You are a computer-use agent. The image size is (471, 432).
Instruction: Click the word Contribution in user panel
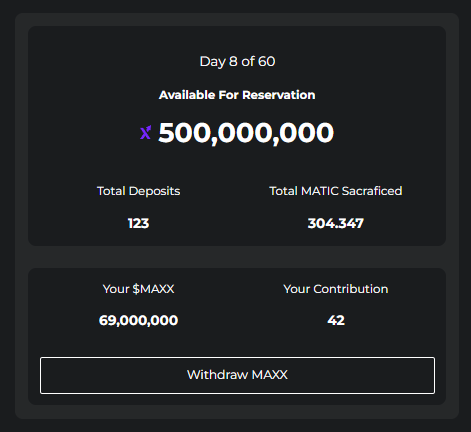tap(351, 289)
